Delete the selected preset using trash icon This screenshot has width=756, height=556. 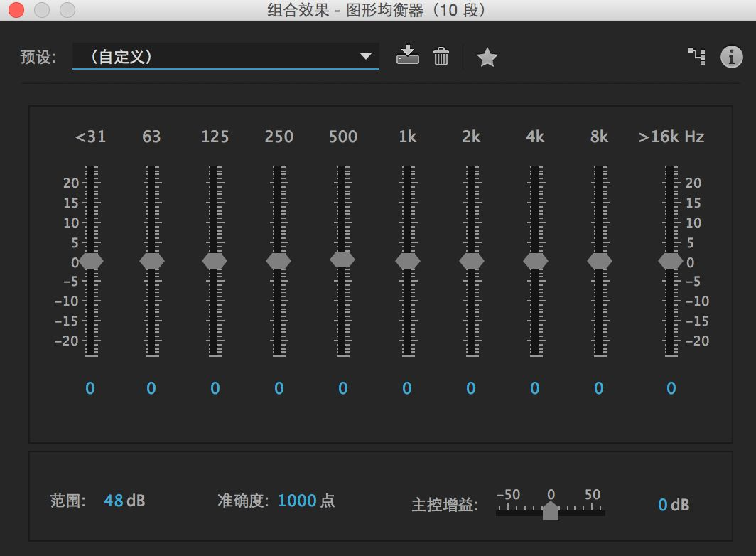[x=441, y=57]
